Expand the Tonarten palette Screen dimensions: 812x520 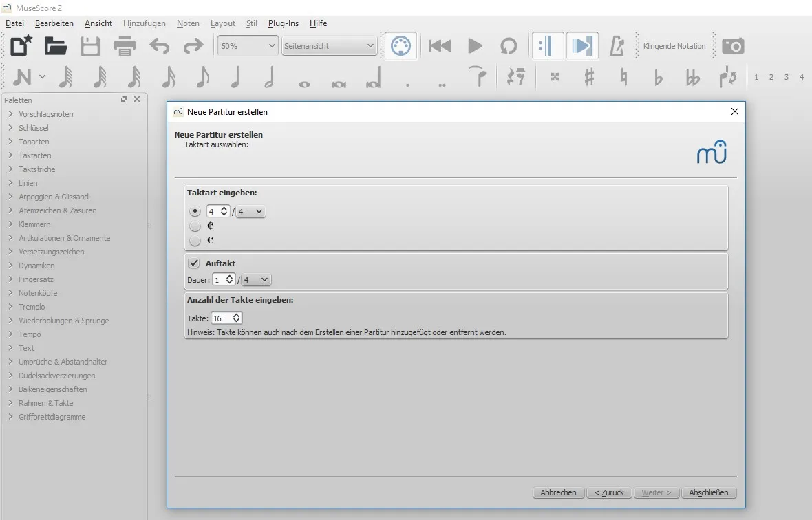(x=10, y=141)
